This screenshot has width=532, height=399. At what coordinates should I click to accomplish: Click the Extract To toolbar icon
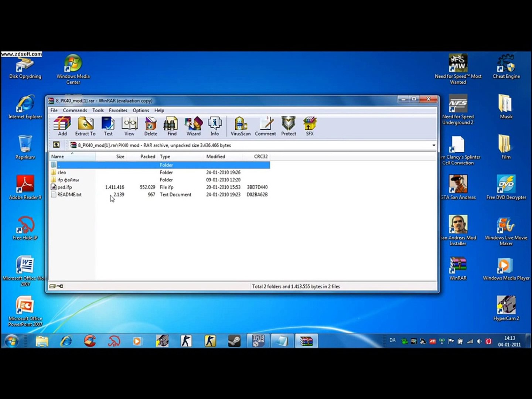(85, 126)
